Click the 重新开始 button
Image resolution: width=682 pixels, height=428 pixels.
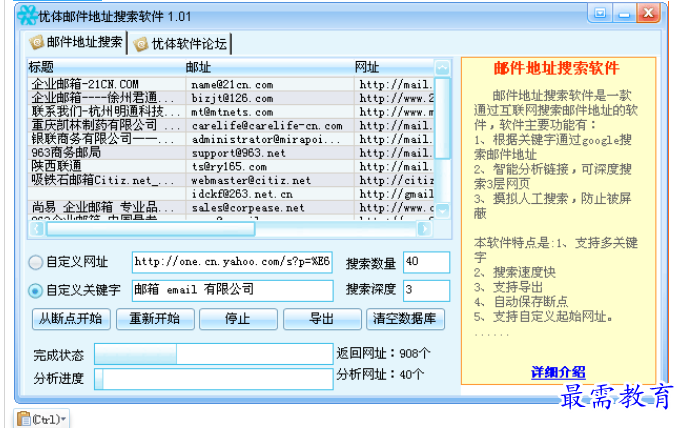[155, 319]
